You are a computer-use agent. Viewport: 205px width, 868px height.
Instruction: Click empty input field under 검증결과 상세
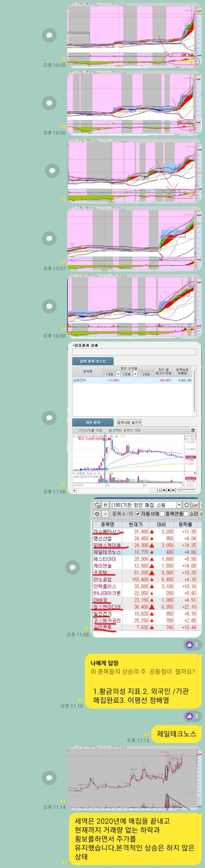click(134, 352)
